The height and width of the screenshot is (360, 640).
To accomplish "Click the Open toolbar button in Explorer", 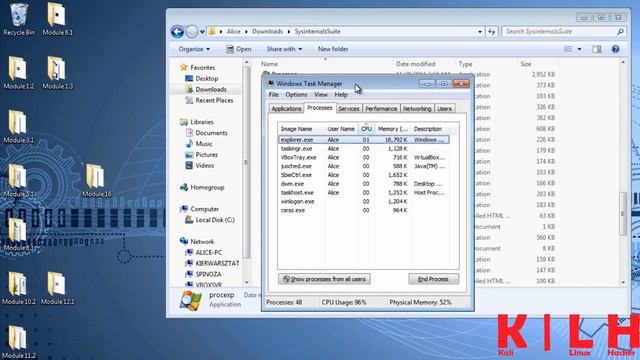I will click(x=239, y=49).
